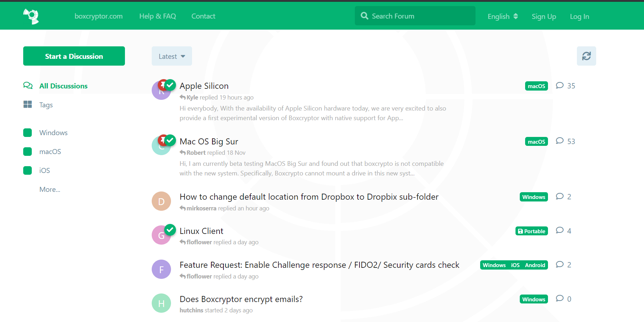Click the comment icon on encrypt emails row
This screenshot has height=322, width=644.
[x=560, y=298]
